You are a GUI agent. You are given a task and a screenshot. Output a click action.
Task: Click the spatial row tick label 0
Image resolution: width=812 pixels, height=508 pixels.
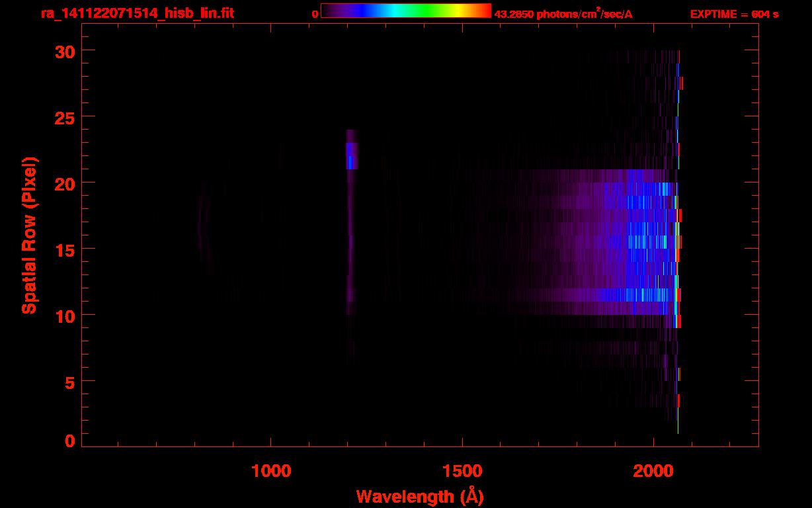[x=70, y=441]
